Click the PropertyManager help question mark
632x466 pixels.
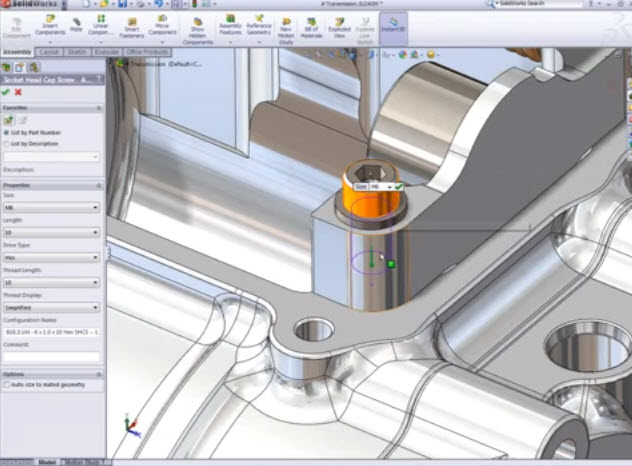click(x=99, y=79)
